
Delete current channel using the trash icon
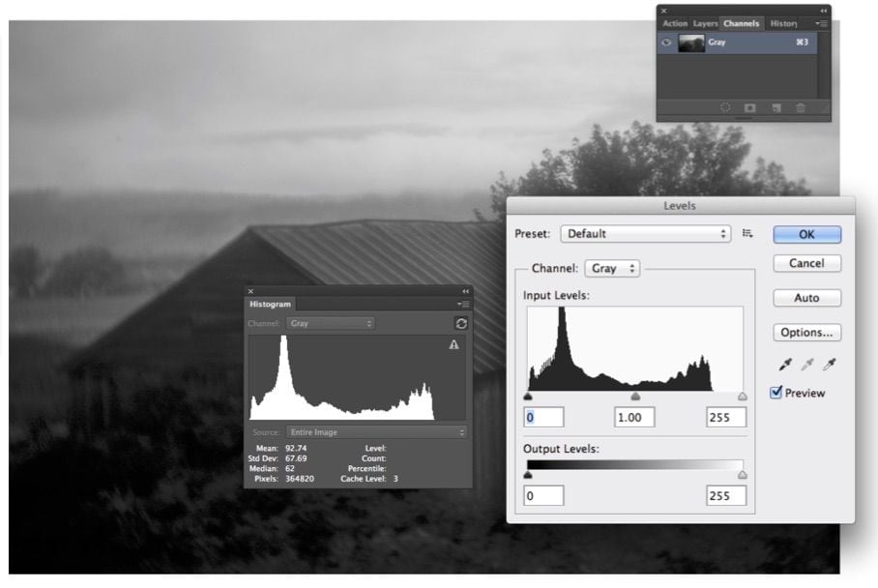pos(801,108)
